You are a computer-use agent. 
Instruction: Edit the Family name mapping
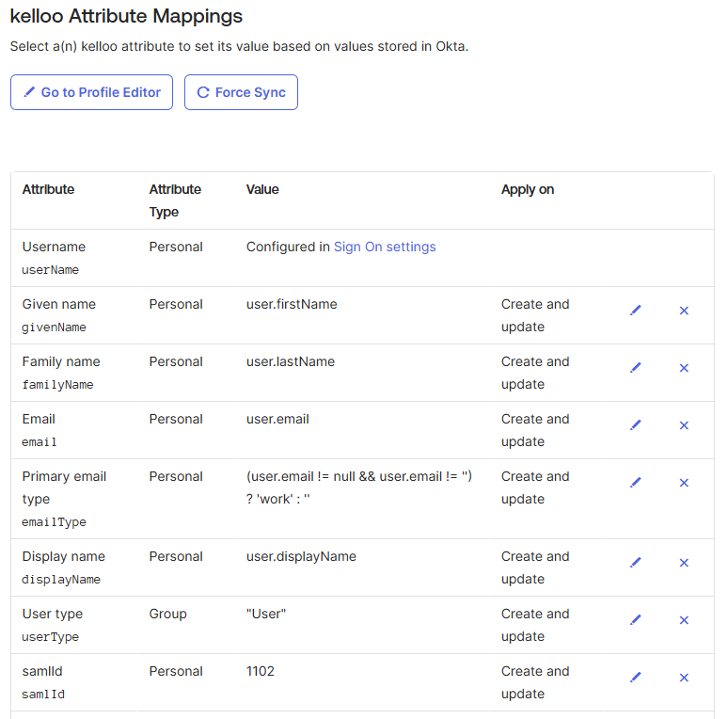(x=636, y=368)
